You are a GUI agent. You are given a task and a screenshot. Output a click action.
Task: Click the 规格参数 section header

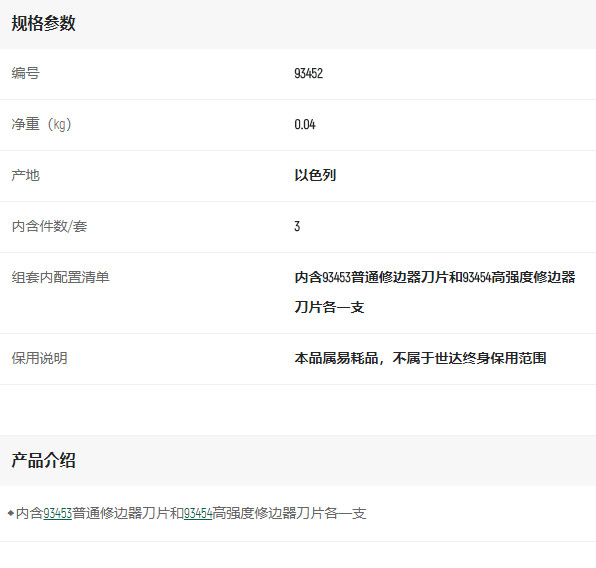coord(43,24)
